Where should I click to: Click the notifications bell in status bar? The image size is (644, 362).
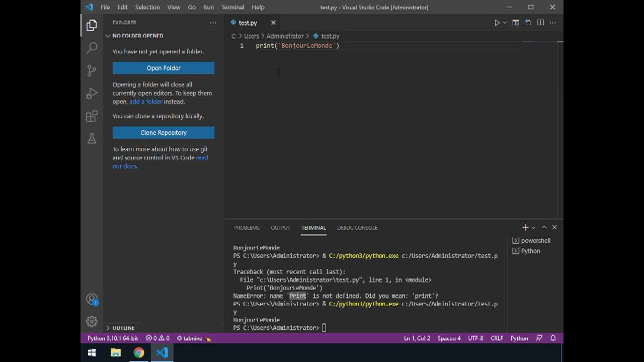click(x=553, y=338)
